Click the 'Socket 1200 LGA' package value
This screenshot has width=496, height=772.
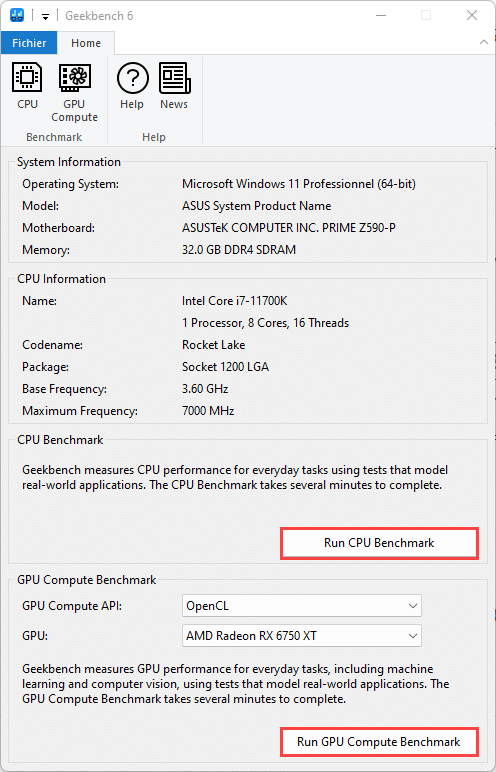tap(226, 367)
